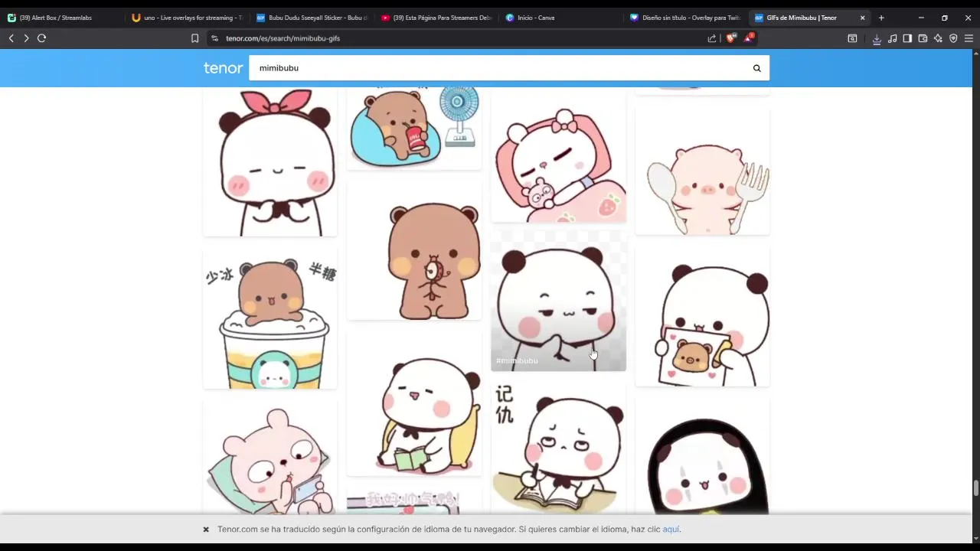Click the 'aquí' language link
The image size is (980, 551).
pyautogui.click(x=671, y=530)
